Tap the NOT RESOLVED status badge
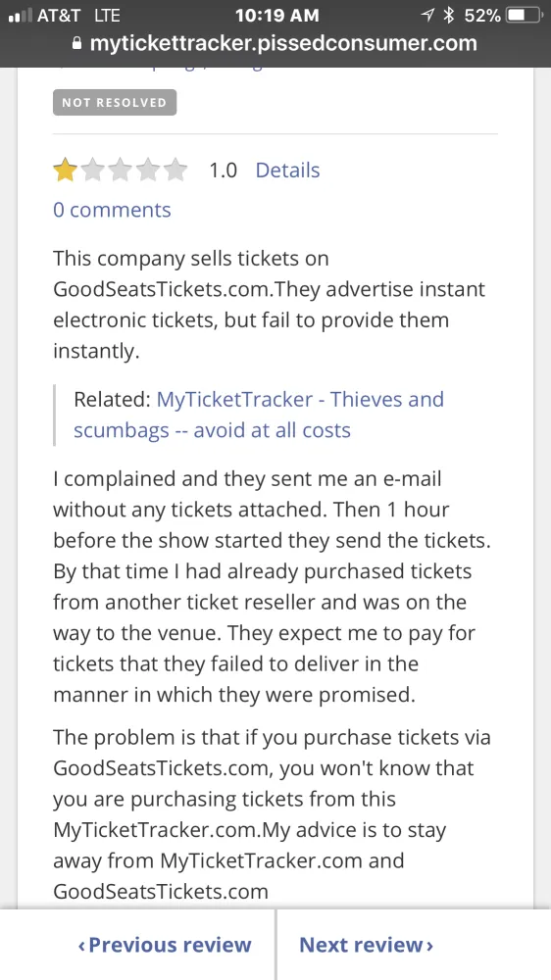This screenshot has height=980, width=551. [115, 103]
